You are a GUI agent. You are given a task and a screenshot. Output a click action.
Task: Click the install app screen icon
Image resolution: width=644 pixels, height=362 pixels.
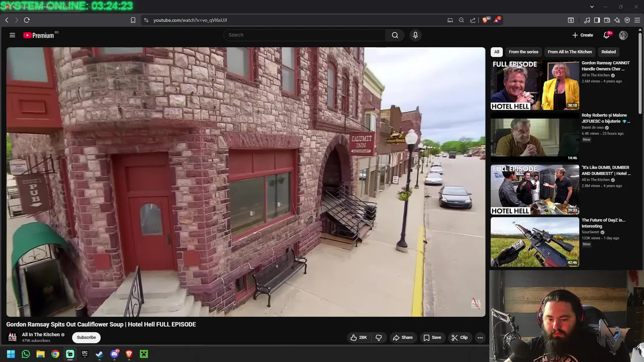click(450, 20)
